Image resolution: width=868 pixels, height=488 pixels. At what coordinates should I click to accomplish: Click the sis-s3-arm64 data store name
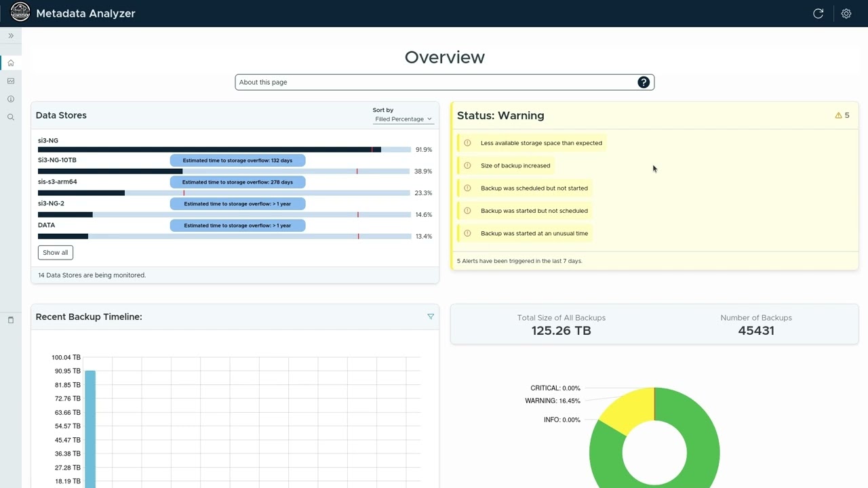point(58,182)
